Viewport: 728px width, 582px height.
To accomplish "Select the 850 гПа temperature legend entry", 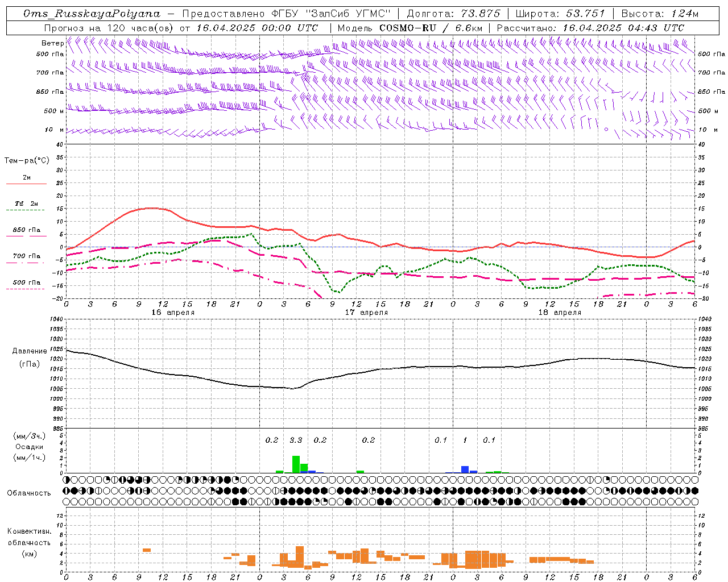I will tap(26, 232).
